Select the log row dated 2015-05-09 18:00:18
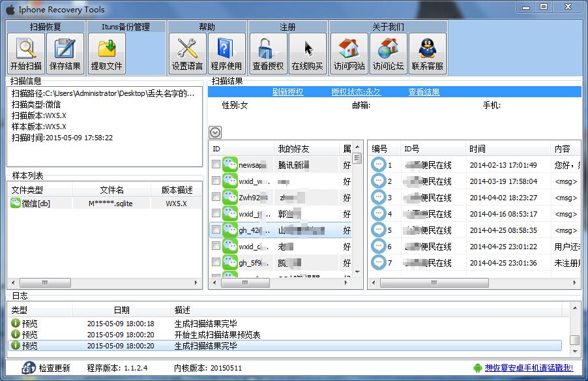This screenshot has width=588, height=381. [x=285, y=323]
